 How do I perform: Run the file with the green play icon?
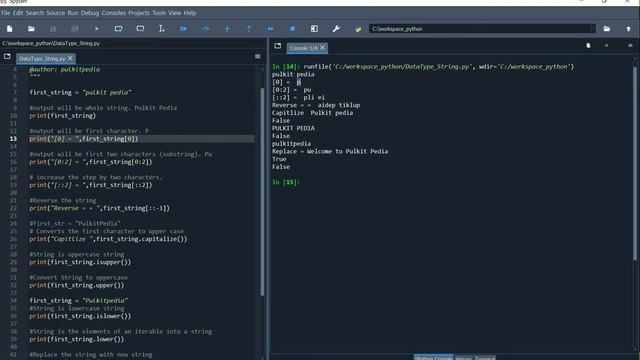pos(97,29)
